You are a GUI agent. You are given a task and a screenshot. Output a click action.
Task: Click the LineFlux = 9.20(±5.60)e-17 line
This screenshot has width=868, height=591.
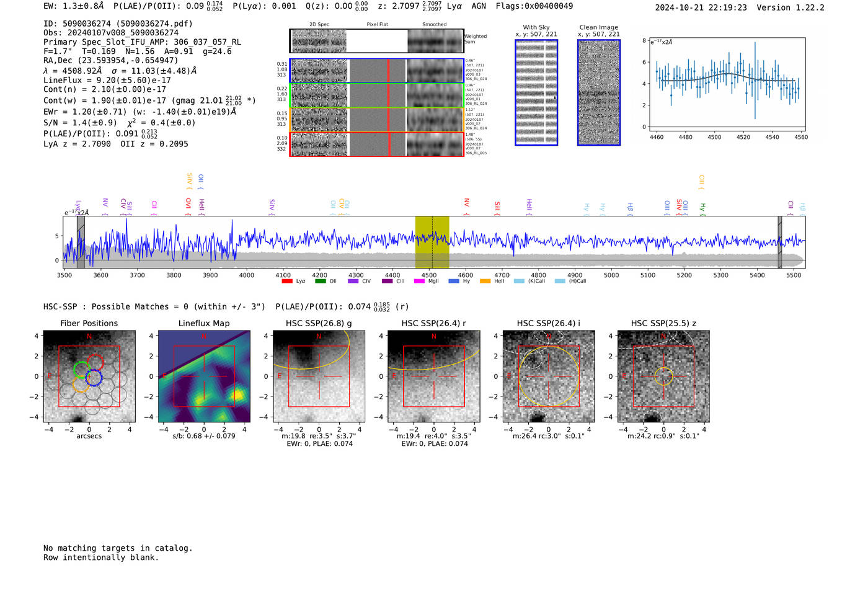pos(107,80)
